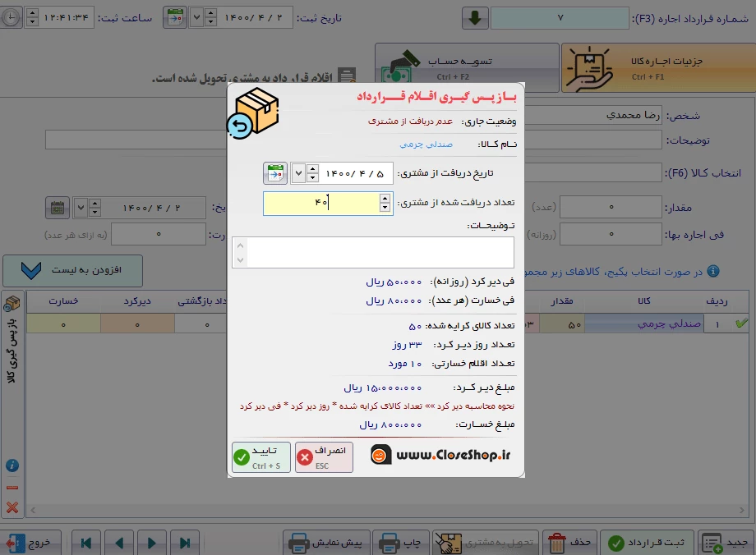Go to the first contract record
The image size is (756, 555).
86,543
